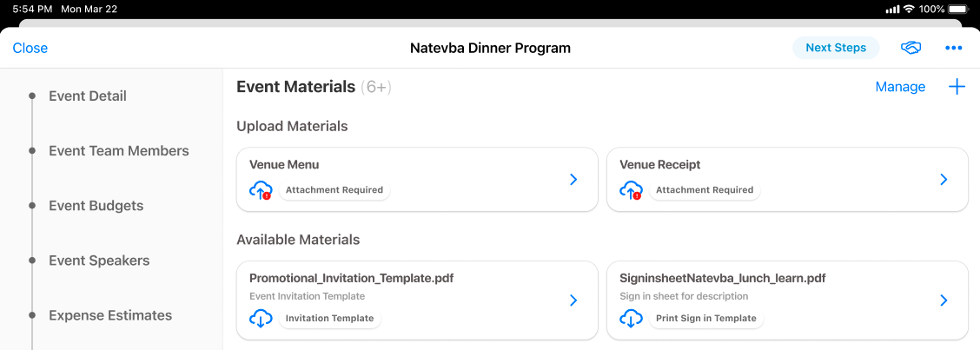Expand the Venue Receipt chevron
The height and width of the screenshot is (350, 980).
(944, 179)
